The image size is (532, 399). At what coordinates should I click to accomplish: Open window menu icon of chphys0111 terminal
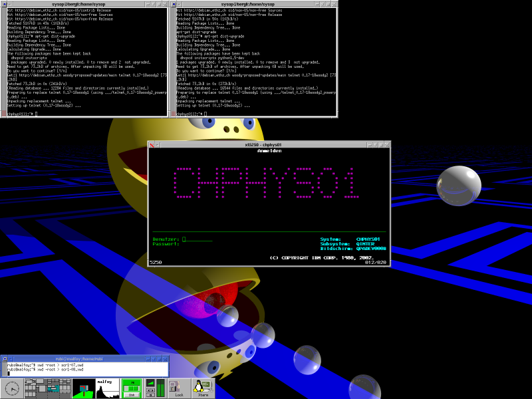tap(5, 5)
